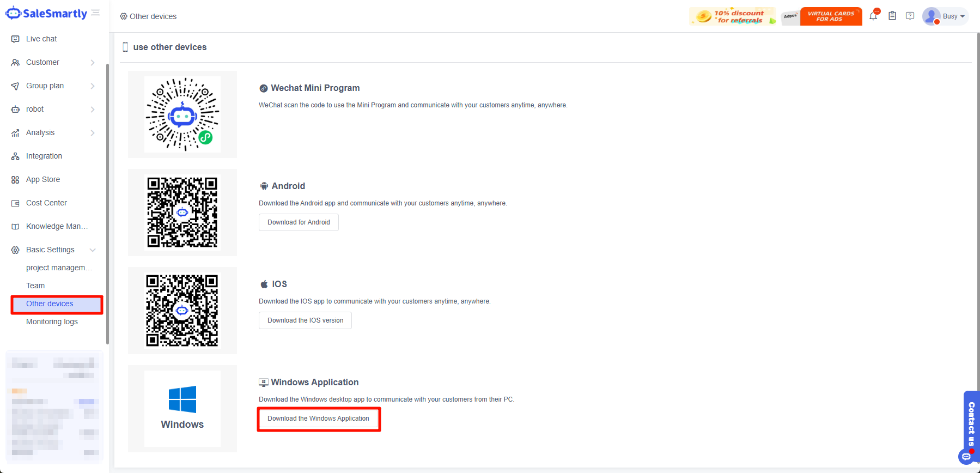980x473 pixels.
Task: Click the Adpos icon in the header
Action: (790, 16)
